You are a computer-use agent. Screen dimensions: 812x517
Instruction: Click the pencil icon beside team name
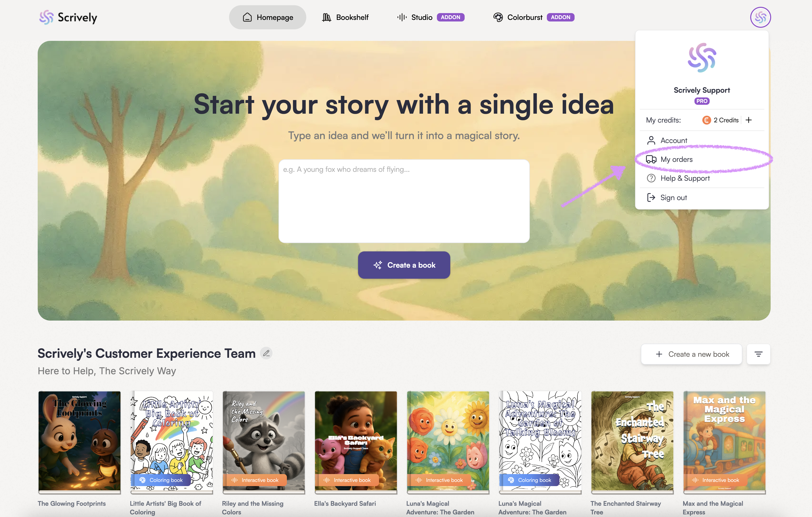pyautogui.click(x=266, y=353)
